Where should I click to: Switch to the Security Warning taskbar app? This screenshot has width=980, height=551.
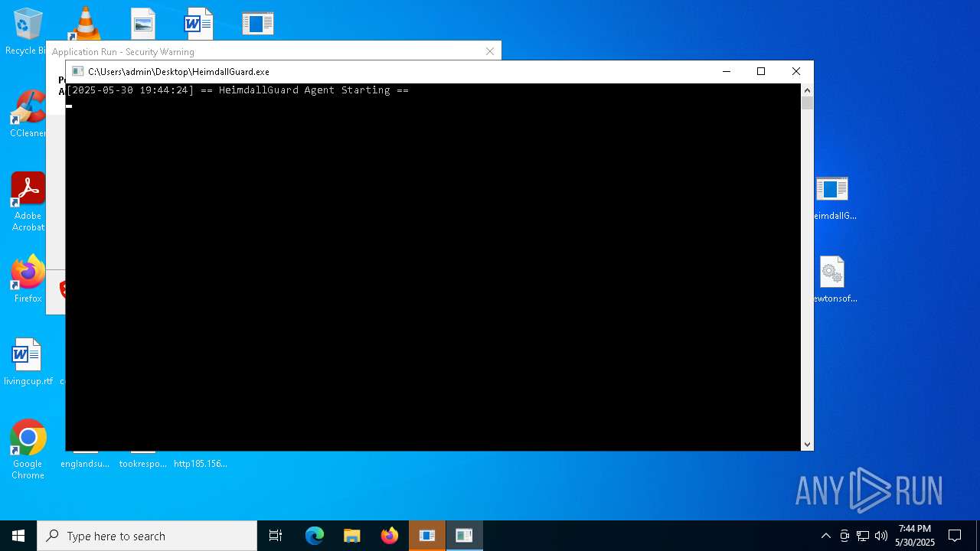[x=427, y=536]
